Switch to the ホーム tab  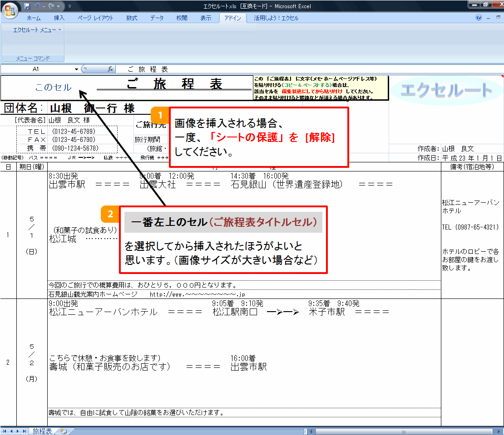click(x=34, y=18)
